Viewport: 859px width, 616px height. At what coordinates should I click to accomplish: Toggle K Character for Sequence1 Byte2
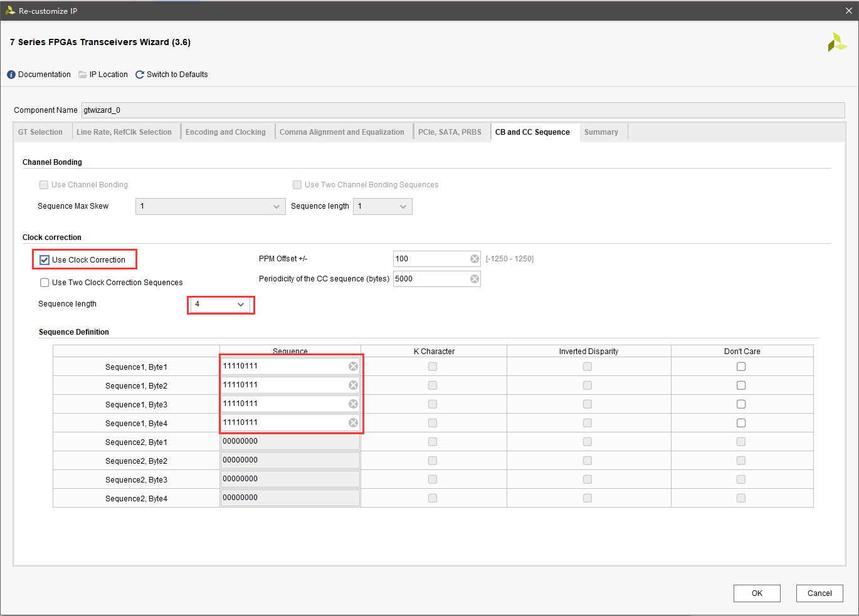click(x=433, y=385)
